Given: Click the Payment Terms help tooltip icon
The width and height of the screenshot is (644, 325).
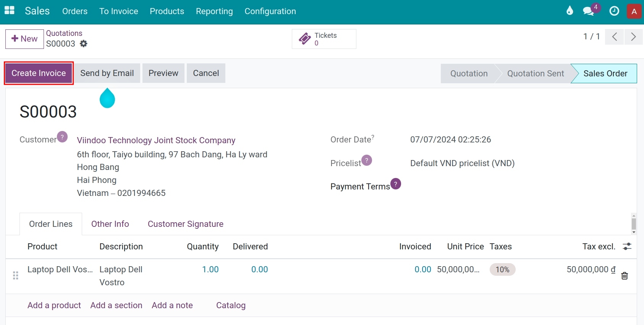Looking at the screenshot, I should (x=396, y=184).
